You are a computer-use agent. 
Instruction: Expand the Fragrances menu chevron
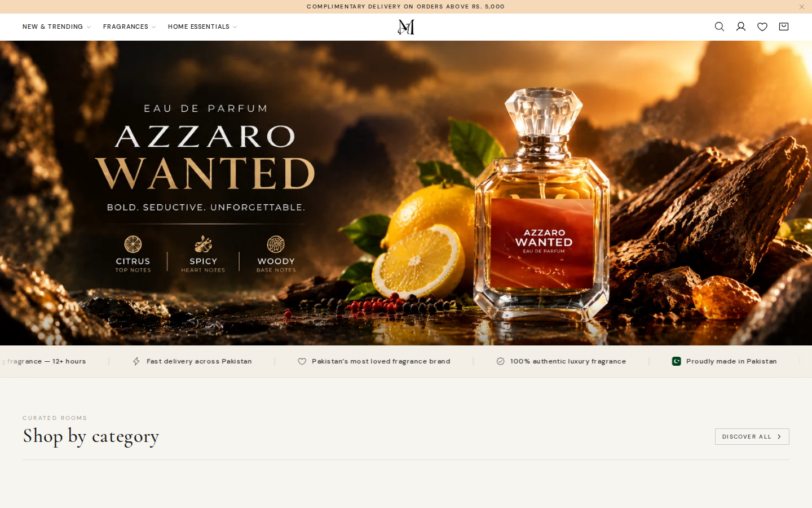(153, 27)
